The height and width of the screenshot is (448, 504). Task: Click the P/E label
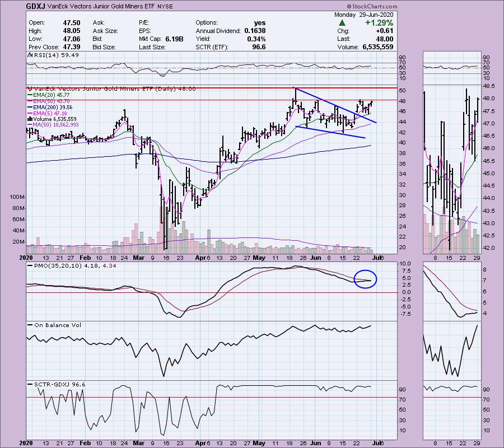pos(144,23)
